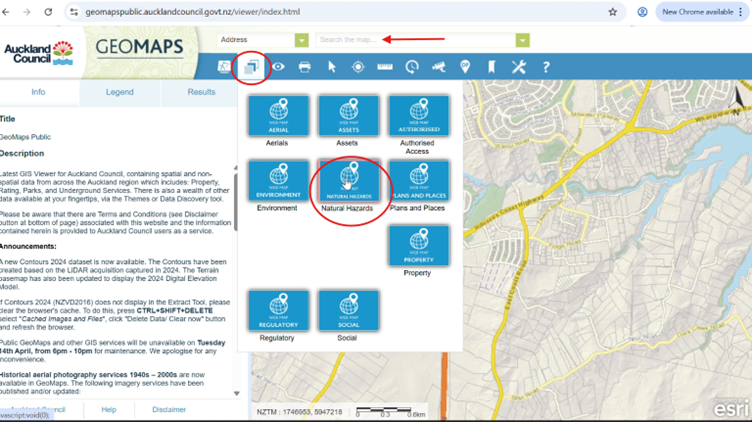Click the street camera toolbar icon
Viewport: 752px width, 422px height.
(x=438, y=67)
